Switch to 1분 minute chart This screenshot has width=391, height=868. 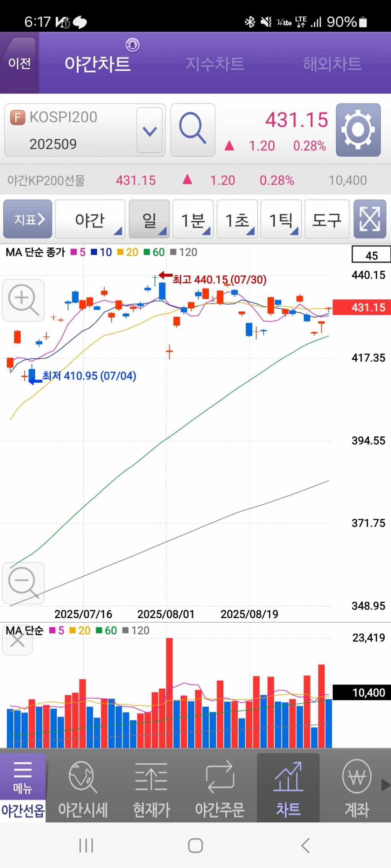point(193,219)
